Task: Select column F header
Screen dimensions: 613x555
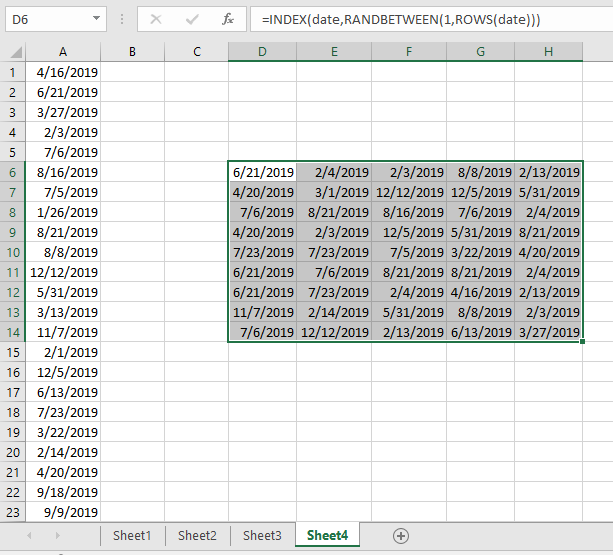Action: click(x=409, y=52)
